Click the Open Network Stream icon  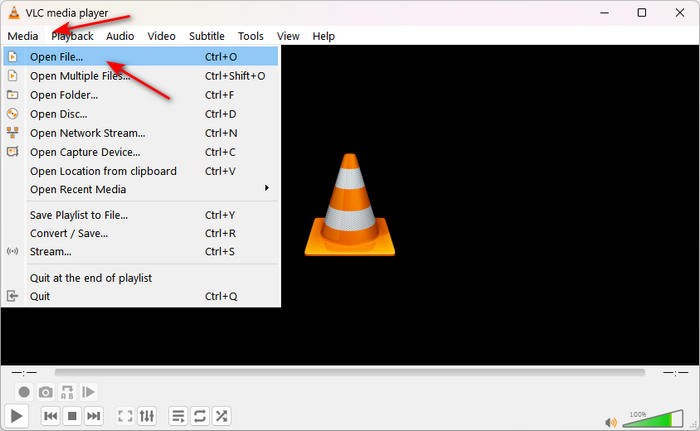click(x=12, y=133)
